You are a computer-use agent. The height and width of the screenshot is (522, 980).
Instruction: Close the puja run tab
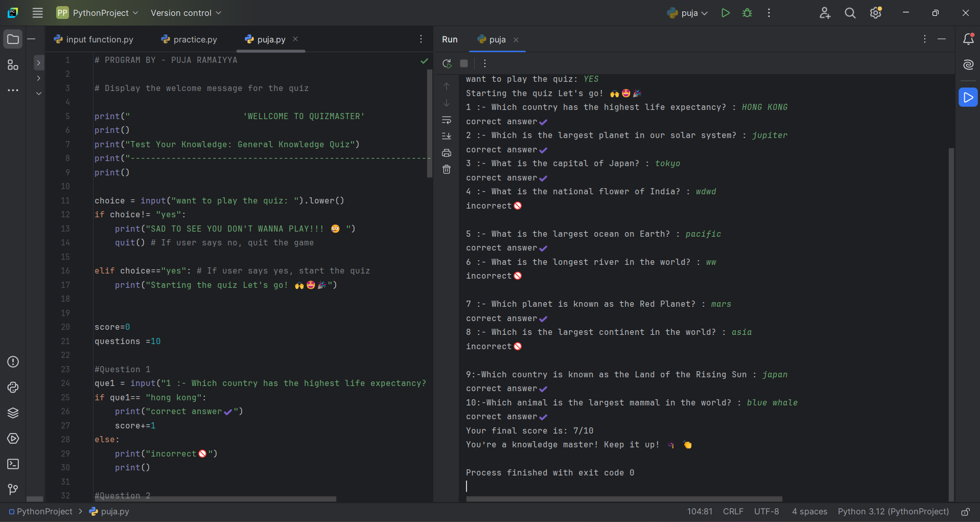[x=516, y=40]
